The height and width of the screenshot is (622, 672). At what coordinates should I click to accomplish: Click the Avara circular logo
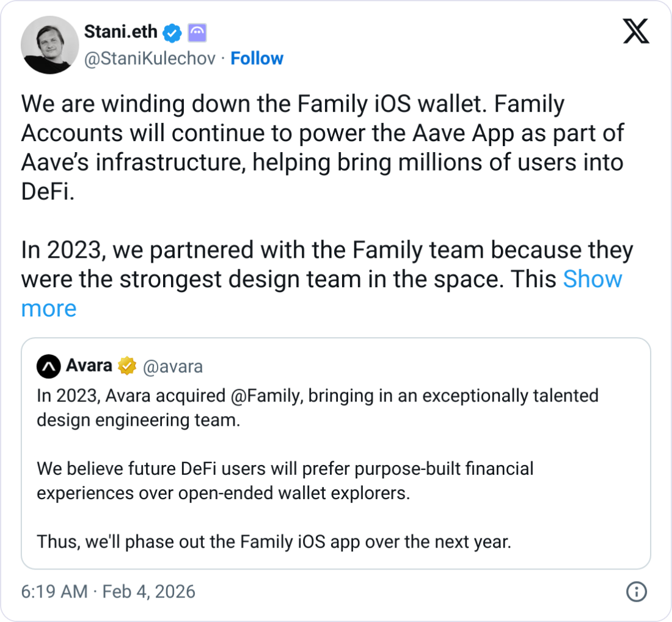pos(49,365)
